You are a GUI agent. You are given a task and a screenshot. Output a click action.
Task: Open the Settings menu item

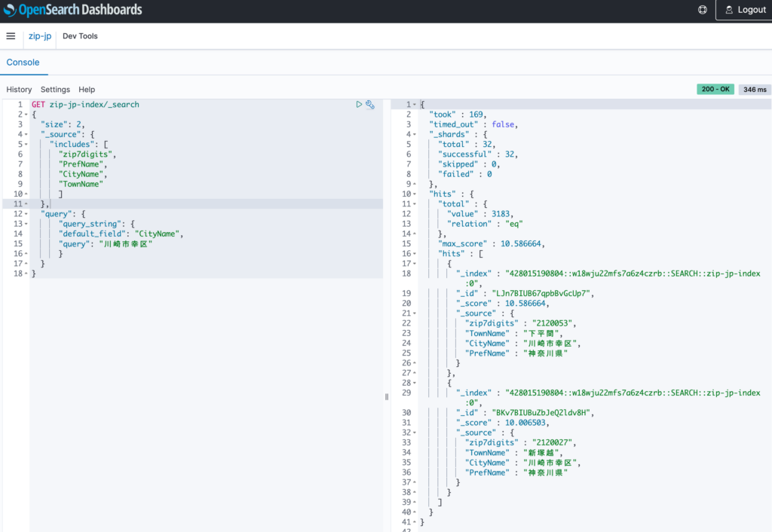(x=55, y=90)
